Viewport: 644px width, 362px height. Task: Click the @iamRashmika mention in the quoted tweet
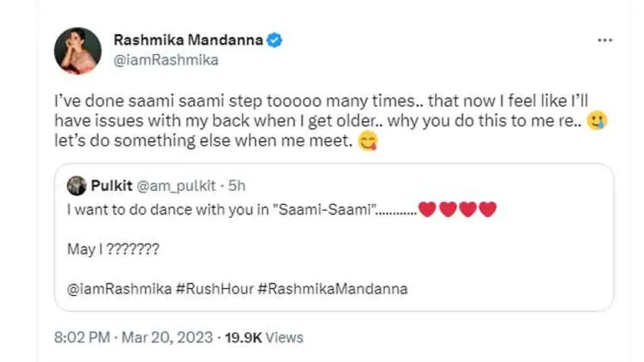[119, 289]
